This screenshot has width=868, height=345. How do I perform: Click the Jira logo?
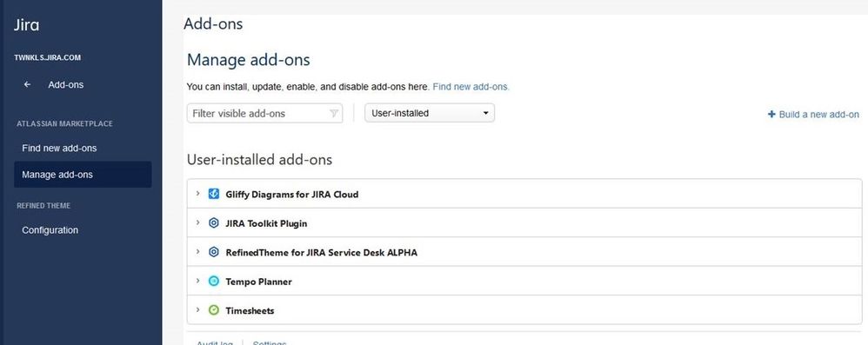pyautogui.click(x=26, y=25)
